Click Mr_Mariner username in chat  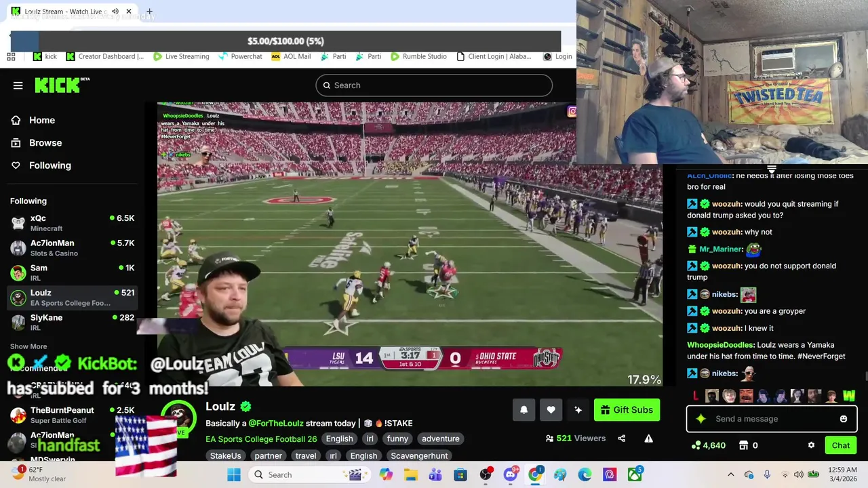click(x=720, y=249)
